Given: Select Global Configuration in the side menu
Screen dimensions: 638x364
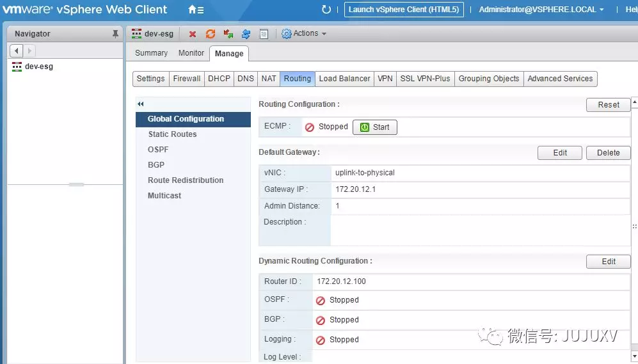Looking at the screenshot, I should [193, 119].
